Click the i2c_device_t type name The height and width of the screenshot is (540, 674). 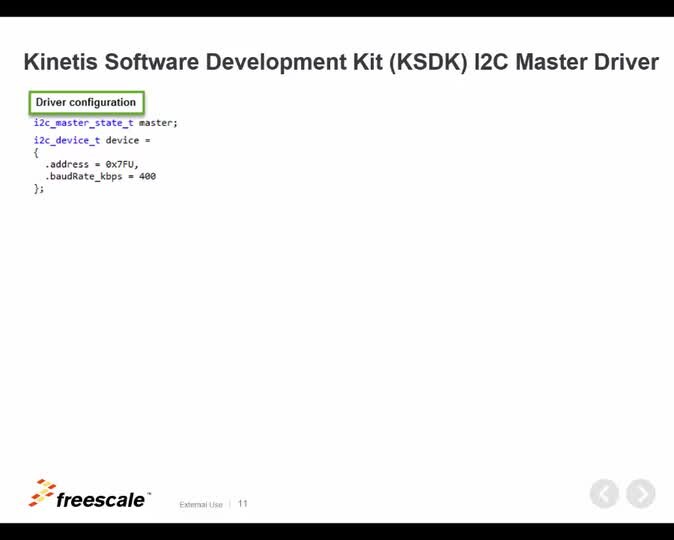click(x=66, y=141)
